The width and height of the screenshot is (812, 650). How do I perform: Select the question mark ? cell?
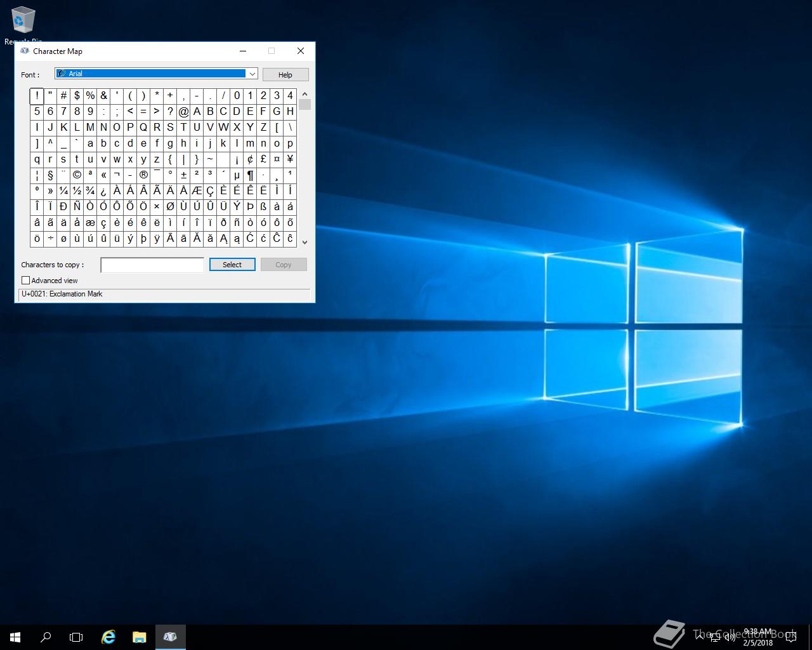click(170, 112)
